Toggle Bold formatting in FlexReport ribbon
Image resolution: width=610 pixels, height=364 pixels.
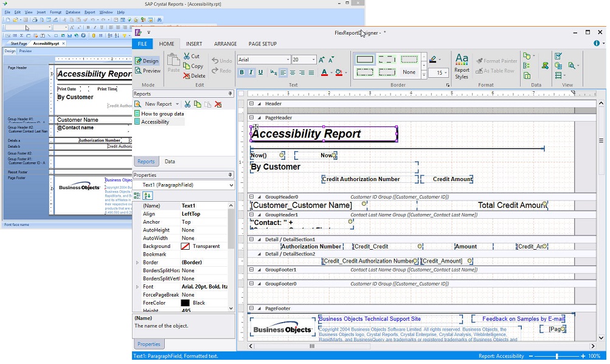241,72
